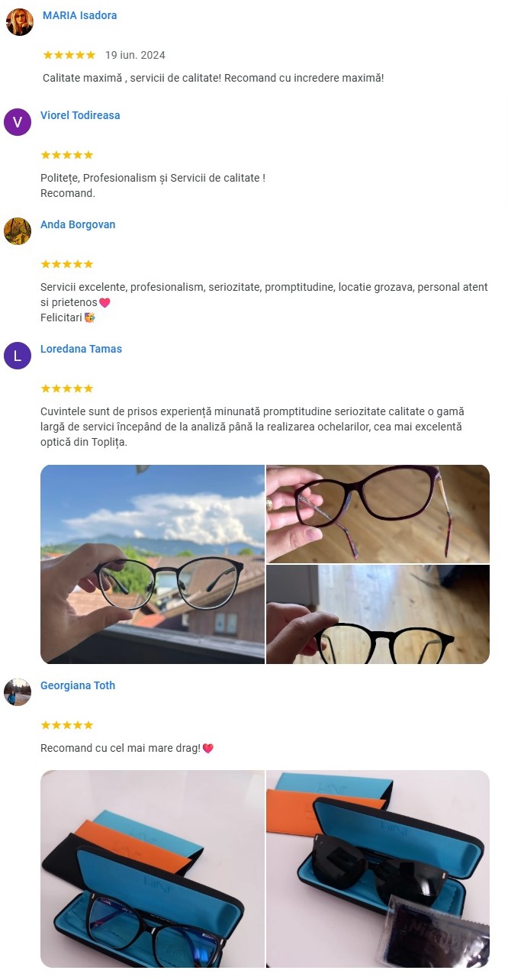
Task: Open MARIA Isadora's profile avatar
Action: tap(20, 22)
